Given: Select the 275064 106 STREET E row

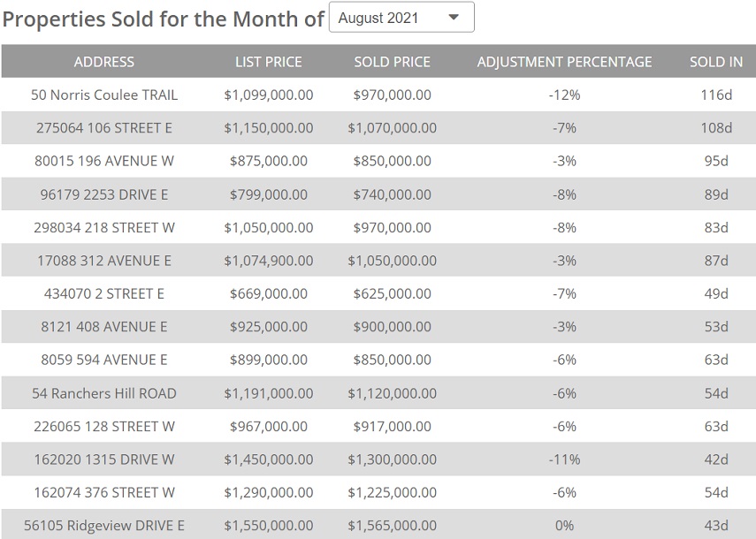Looking at the screenshot, I should (x=104, y=128).
